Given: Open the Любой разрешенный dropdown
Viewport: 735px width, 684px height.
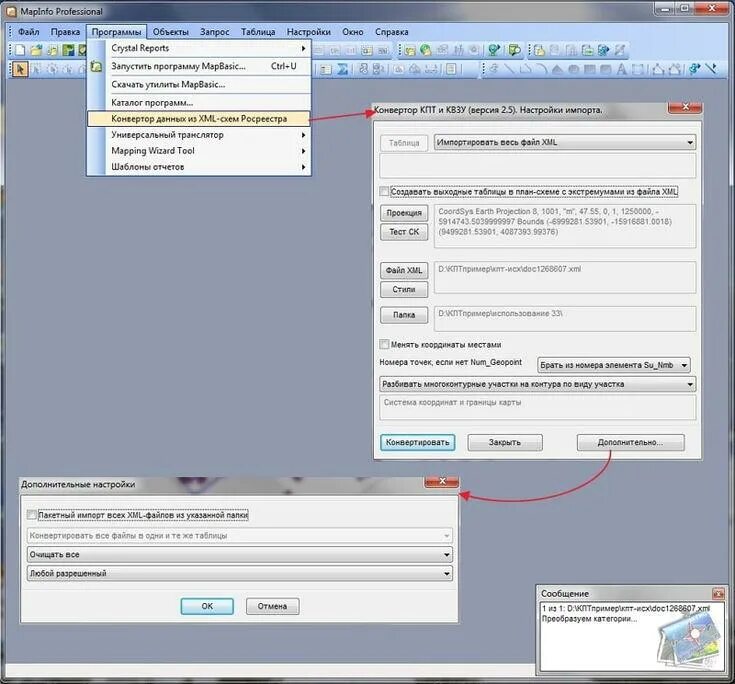Looking at the screenshot, I should tap(240, 573).
